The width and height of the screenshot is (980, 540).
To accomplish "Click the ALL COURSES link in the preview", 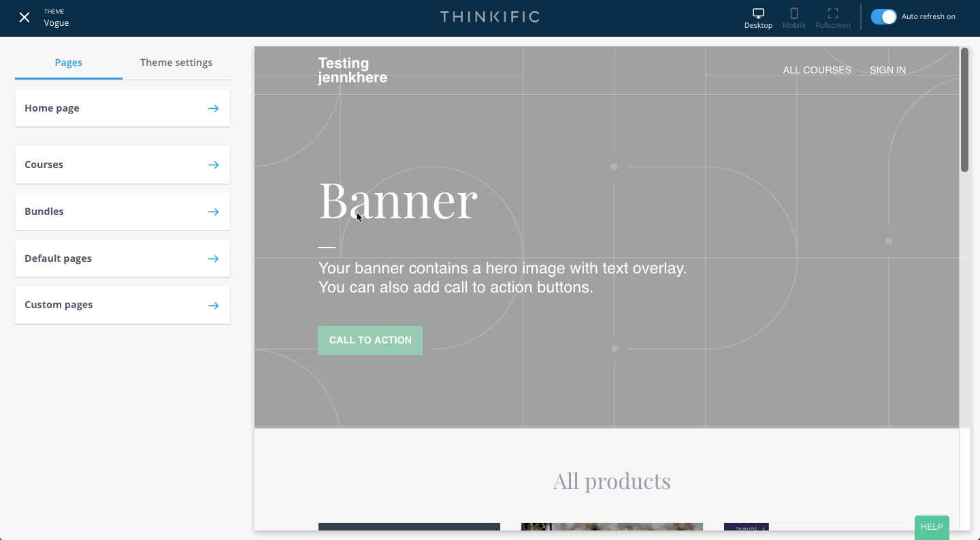I will pyautogui.click(x=817, y=70).
